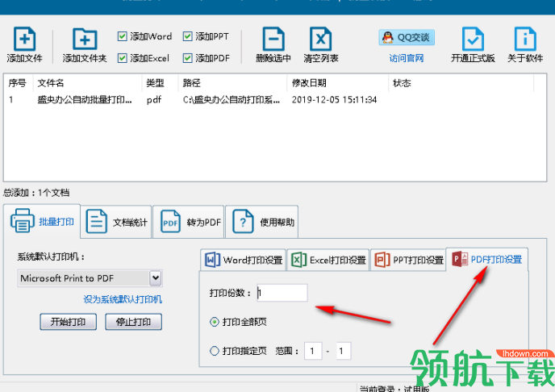Switch to PPT打印设置 tab

point(408,260)
